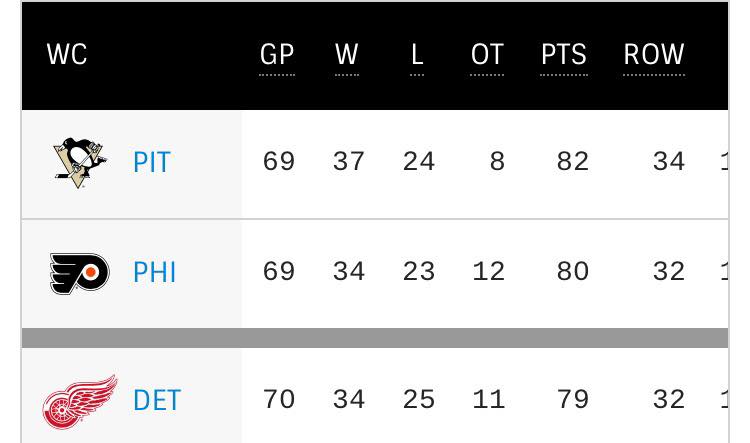750x443 pixels.
Task: Open the DET team link
Action: tap(157, 400)
